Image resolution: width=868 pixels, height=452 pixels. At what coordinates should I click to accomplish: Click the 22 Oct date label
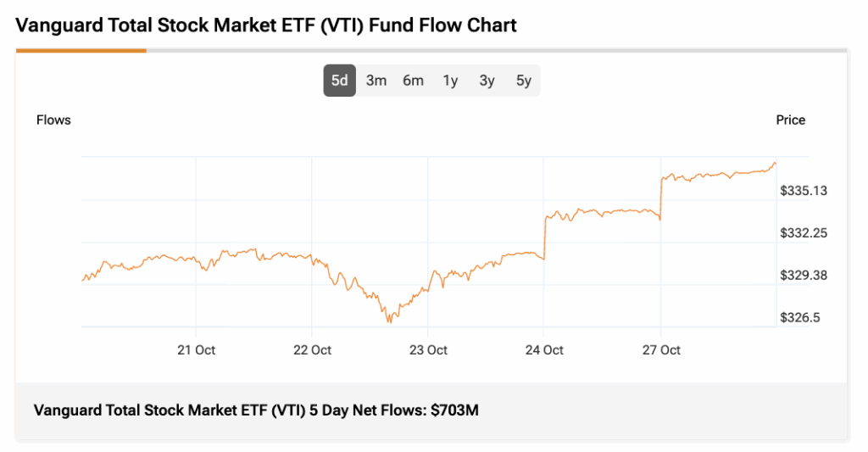(x=312, y=350)
